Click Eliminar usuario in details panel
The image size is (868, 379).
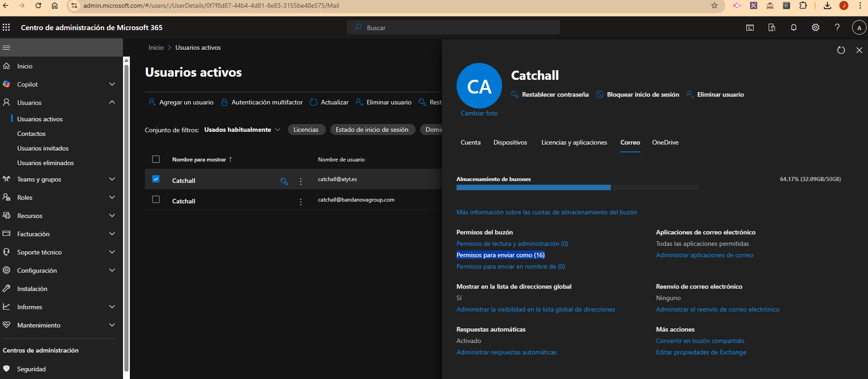(715, 94)
